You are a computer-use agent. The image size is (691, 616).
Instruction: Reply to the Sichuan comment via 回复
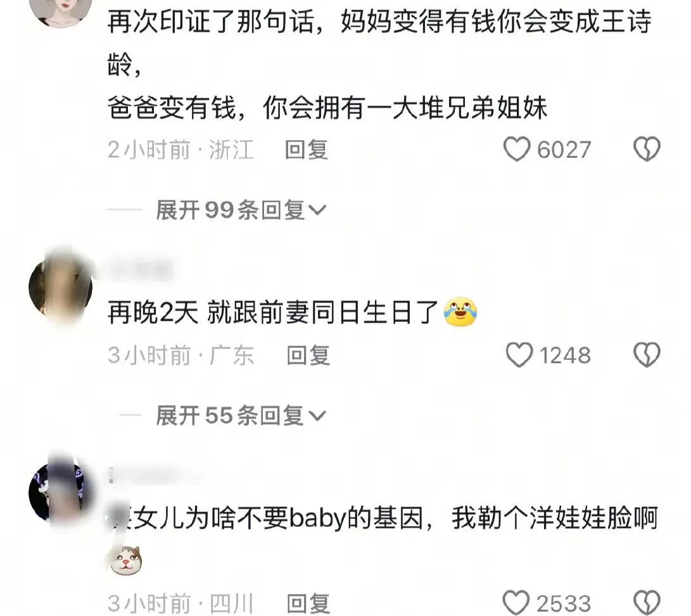click(308, 603)
